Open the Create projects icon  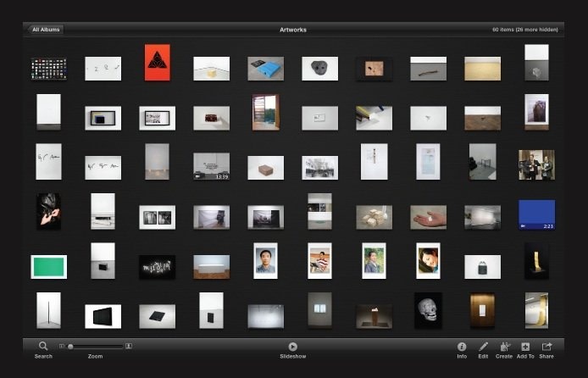(504, 347)
